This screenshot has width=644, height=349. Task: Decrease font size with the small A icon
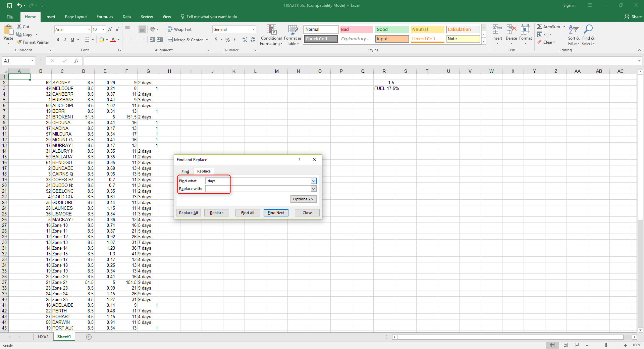[117, 30]
